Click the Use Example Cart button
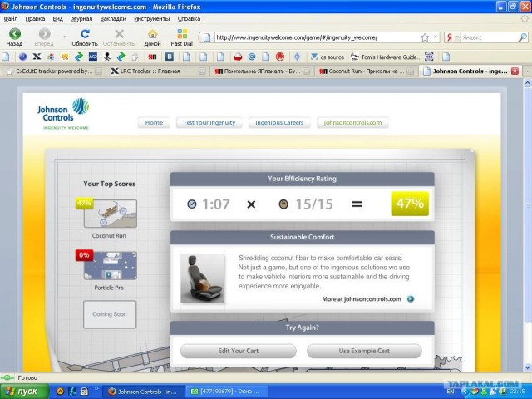 click(364, 351)
